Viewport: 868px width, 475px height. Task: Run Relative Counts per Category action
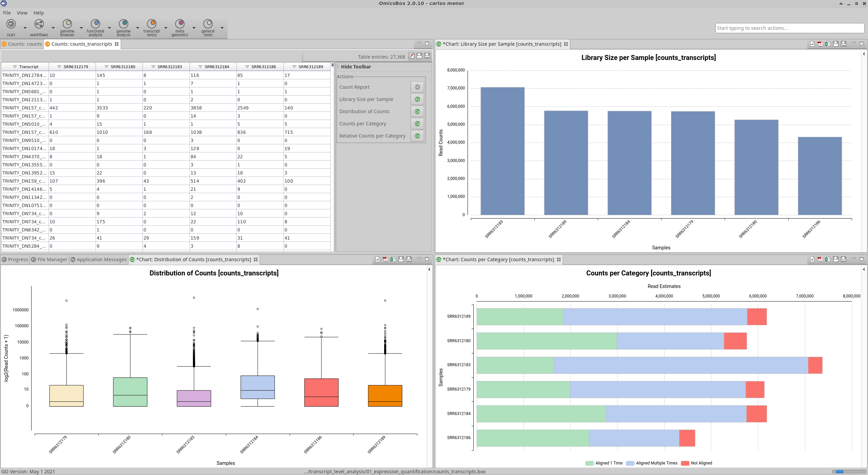pos(417,136)
